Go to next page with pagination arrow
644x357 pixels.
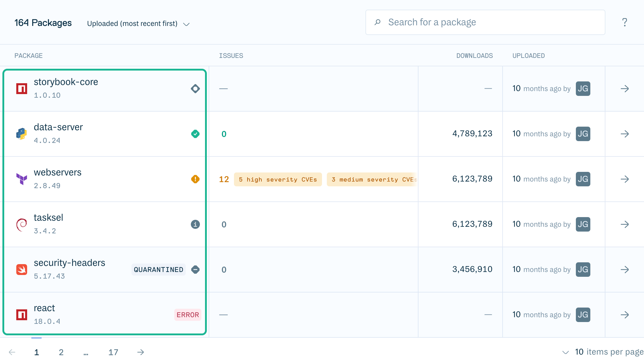tap(140, 352)
